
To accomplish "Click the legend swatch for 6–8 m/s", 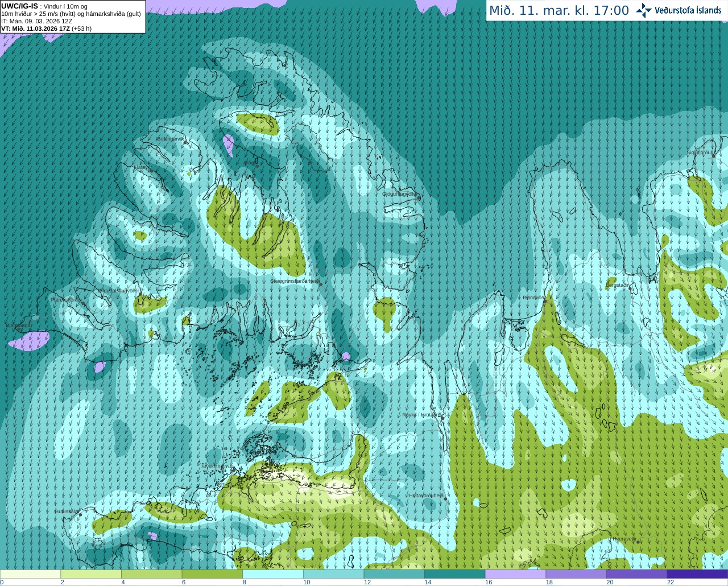I will [212, 573].
